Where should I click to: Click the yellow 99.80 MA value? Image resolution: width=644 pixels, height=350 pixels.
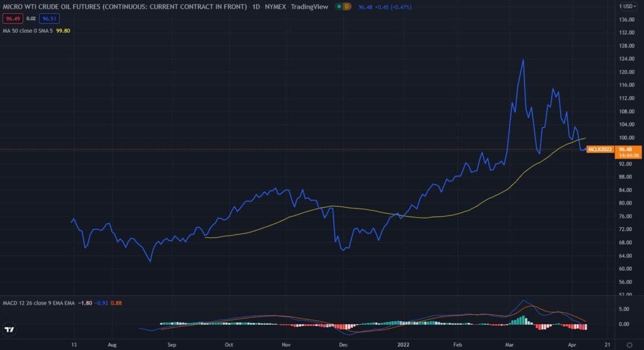[x=63, y=30]
